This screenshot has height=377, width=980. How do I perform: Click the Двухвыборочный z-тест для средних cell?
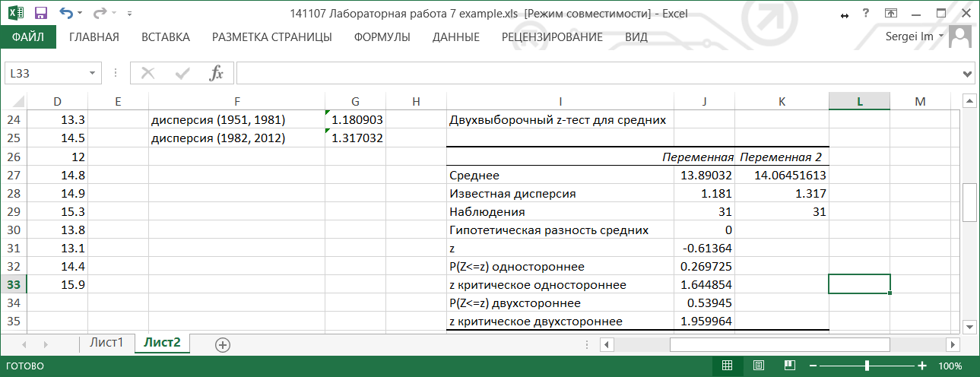[560, 120]
